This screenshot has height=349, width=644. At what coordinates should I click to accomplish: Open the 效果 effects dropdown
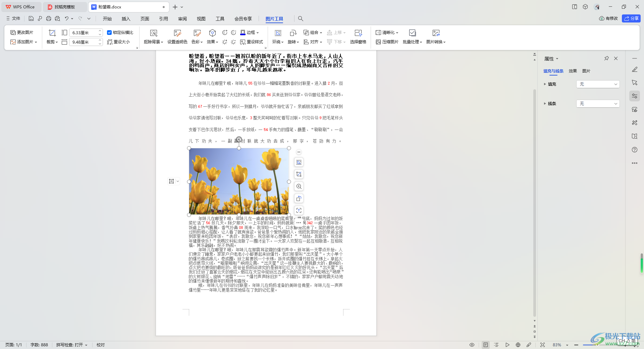click(x=212, y=42)
